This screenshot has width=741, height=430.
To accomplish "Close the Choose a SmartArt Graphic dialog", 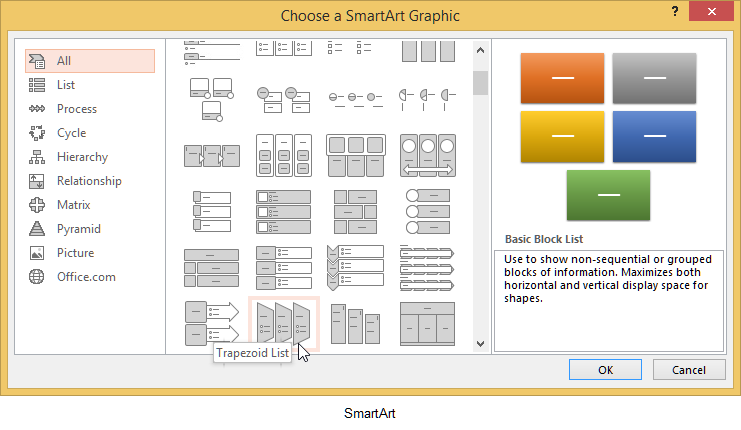I will pos(712,11).
